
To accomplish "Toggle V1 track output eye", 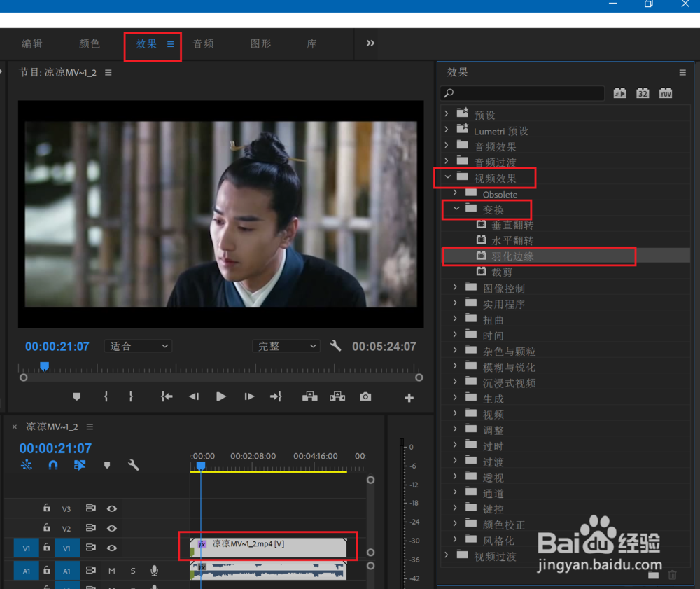I will (111, 548).
